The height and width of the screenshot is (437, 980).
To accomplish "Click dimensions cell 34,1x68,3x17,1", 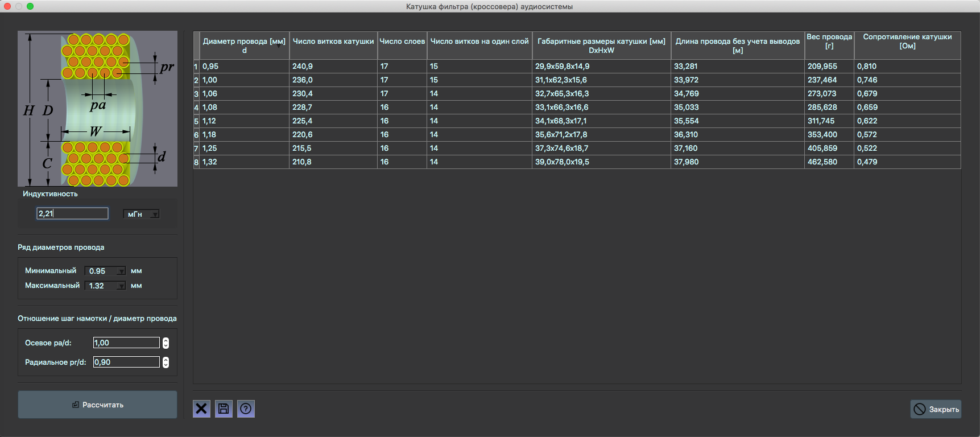I will point(602,121).
